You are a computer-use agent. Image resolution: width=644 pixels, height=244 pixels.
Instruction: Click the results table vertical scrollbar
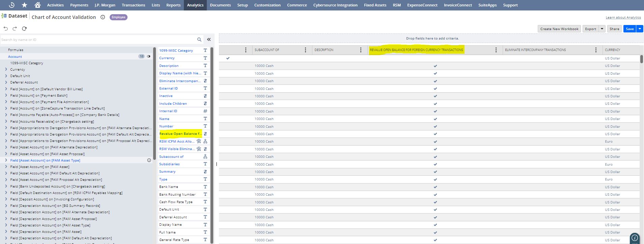point(642,59)
